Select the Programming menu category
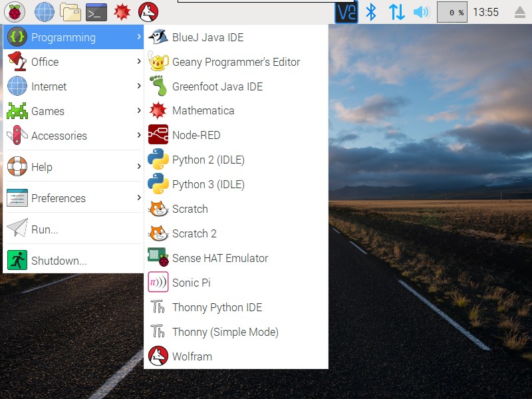Viewport: 532px width, 399px height. 73,37
